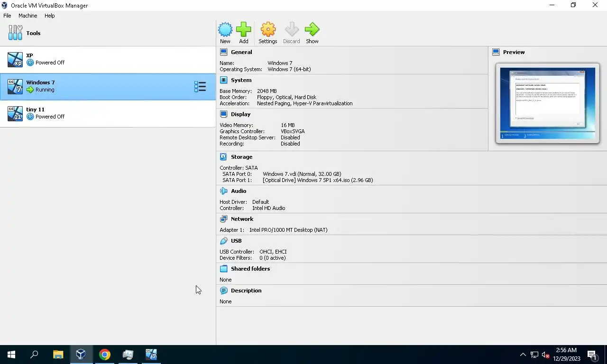Viewport: 607px width, 364px height.
Task: Click the Tools wrench icon
Action: (15, 33)
